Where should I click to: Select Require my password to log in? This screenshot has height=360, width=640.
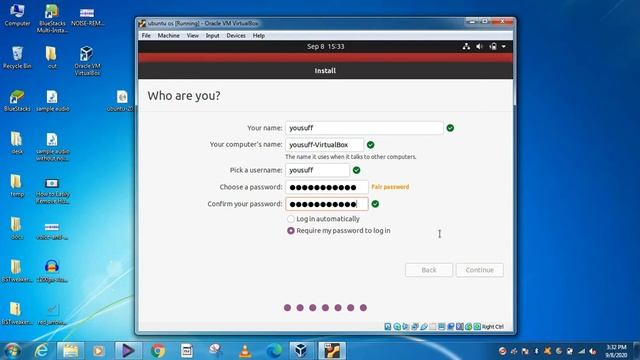(x=339, y=231)
